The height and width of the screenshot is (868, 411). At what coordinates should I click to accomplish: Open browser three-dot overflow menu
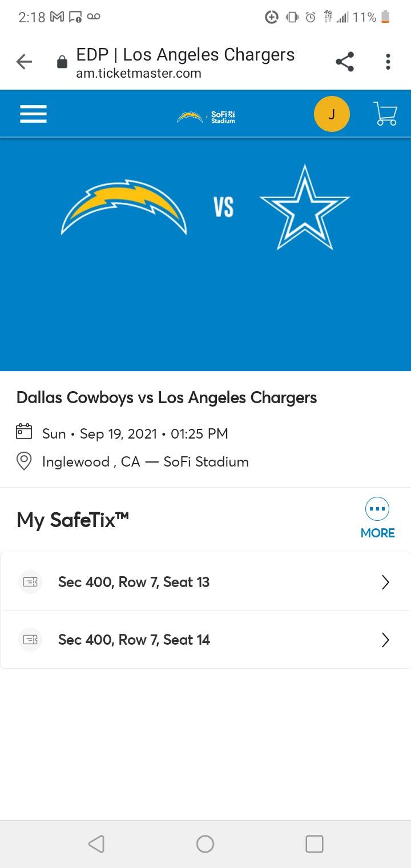click(388, 62)
